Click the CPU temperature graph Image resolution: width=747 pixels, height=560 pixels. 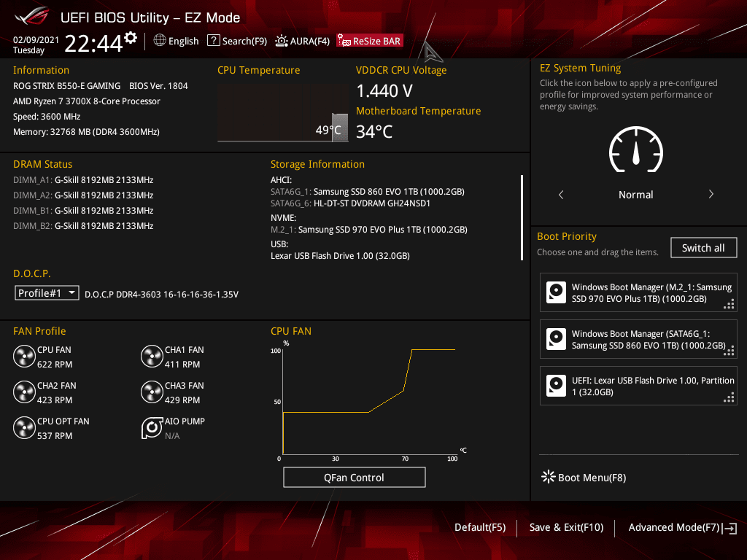tap(283, 113)
